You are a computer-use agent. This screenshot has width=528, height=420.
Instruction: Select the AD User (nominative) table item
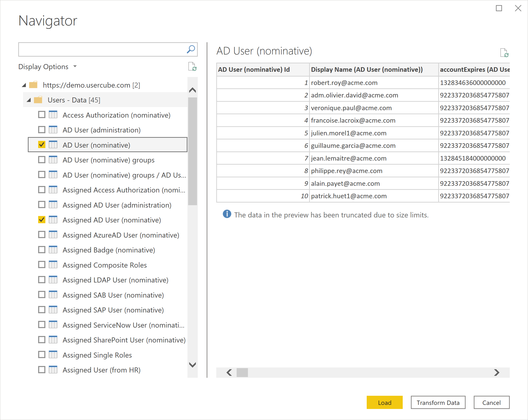pos(98,145)
